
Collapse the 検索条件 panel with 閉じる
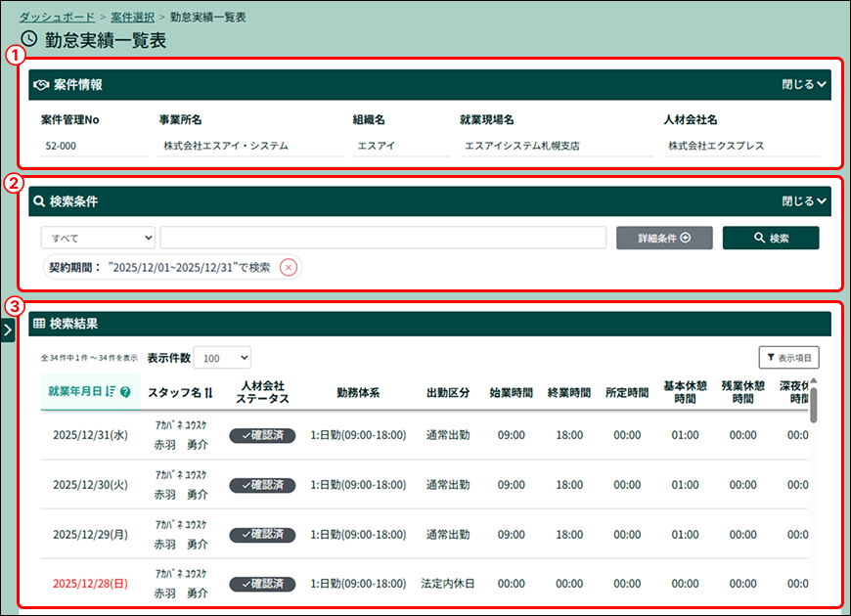pos(804,201)
